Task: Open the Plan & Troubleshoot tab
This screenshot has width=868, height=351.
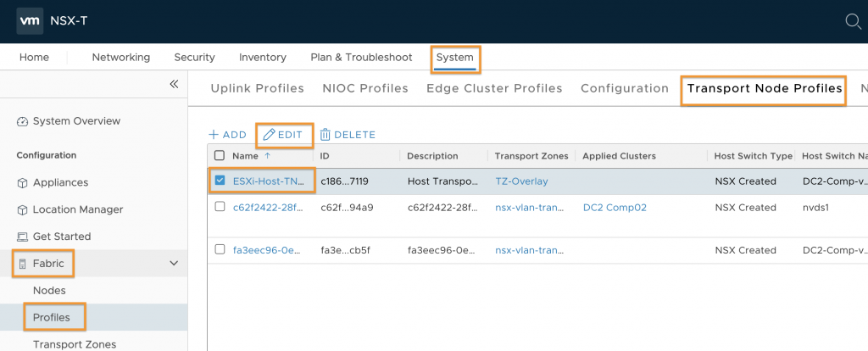Action: tap(361, 58)
